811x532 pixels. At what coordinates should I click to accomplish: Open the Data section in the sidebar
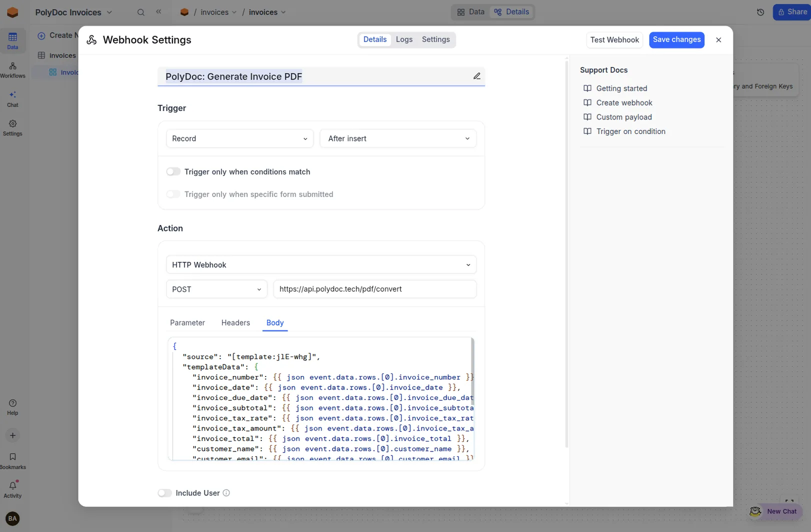point(12,40)
